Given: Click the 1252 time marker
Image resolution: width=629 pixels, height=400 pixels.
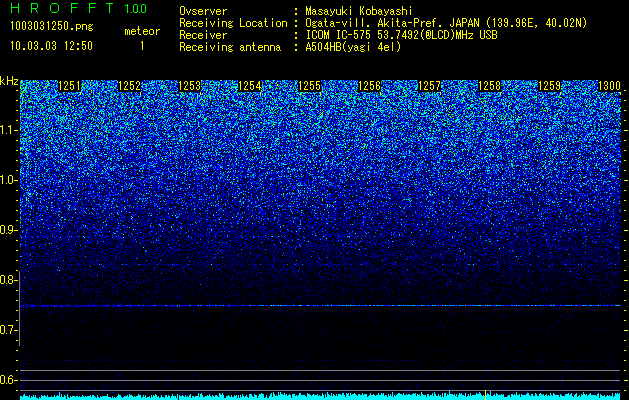Looking at the screenshot, I should pos(130,86).
